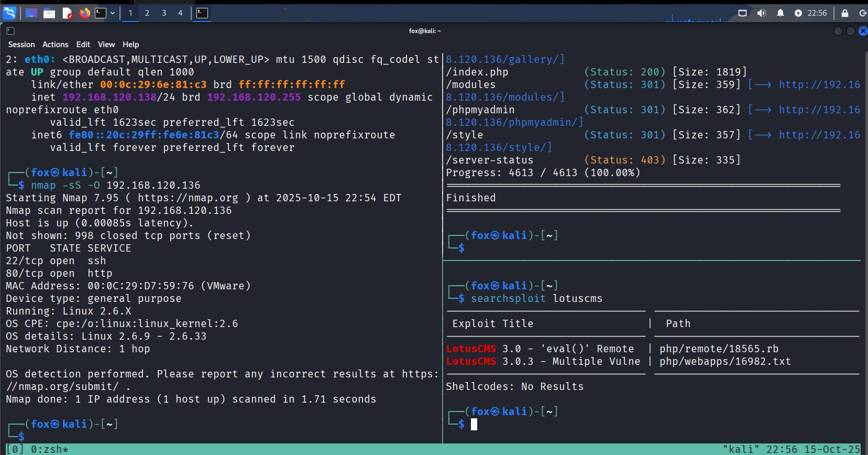Open the View menu

point(106,45)
